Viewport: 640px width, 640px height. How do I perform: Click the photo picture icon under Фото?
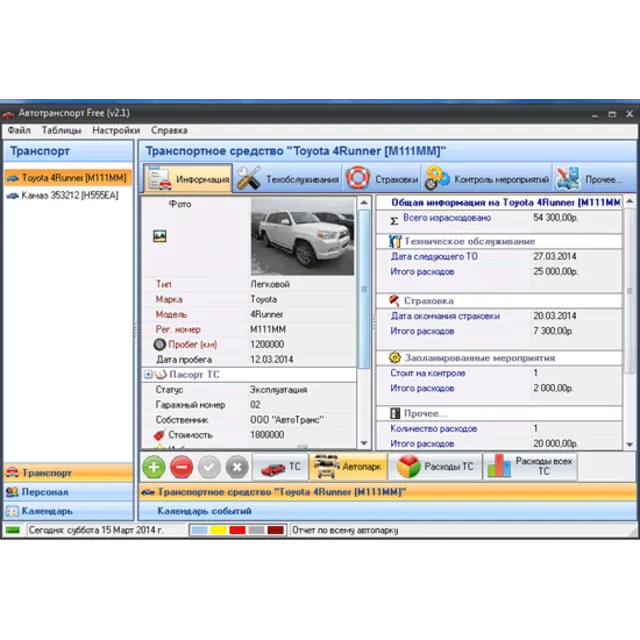160,236
